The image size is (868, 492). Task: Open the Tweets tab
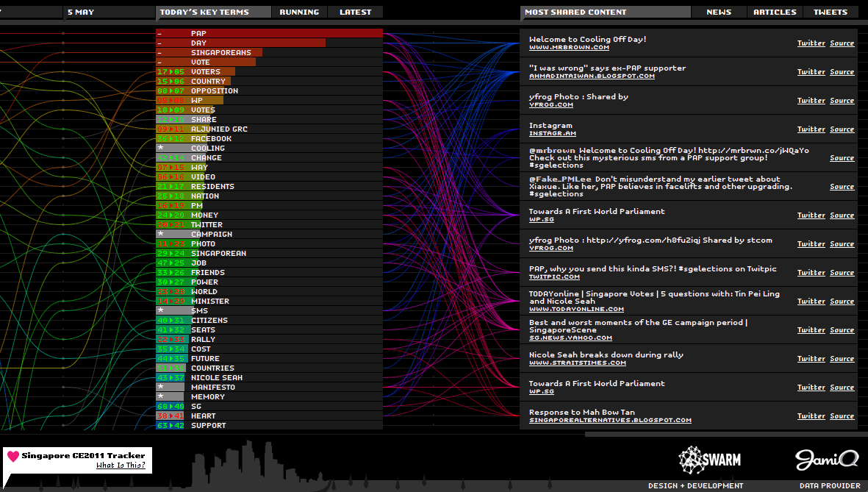(x=831, y=12)
